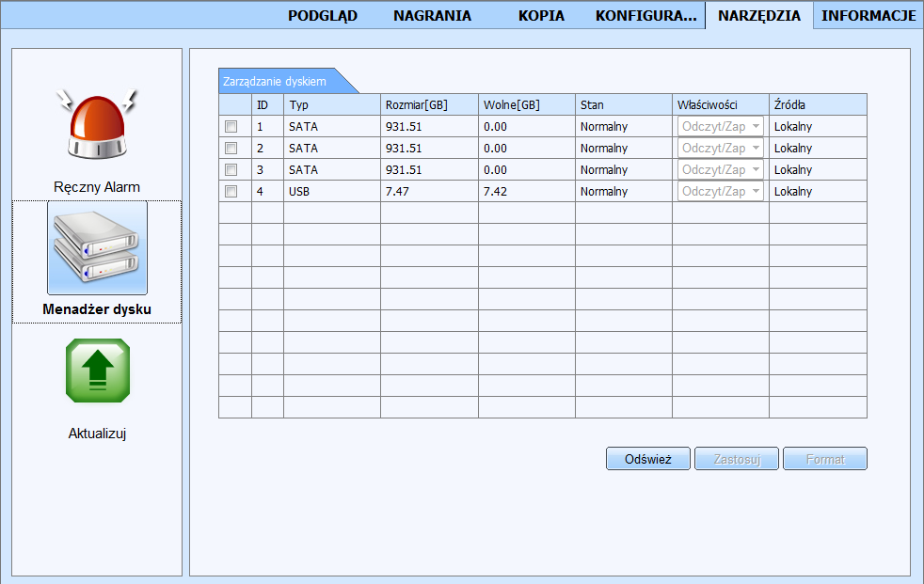Open the KOPIA tab
This screenshot has width=924, height=584.
(x=541, y=16)
